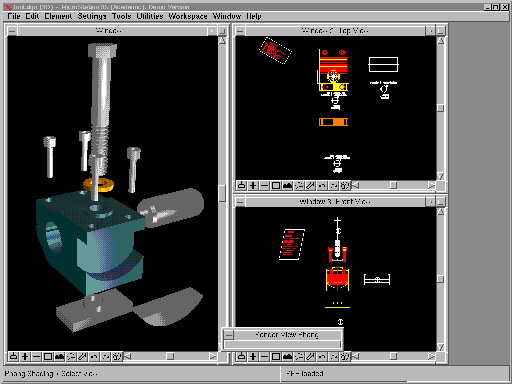Choose Pan View tool in Front View window

click(310, 356)
